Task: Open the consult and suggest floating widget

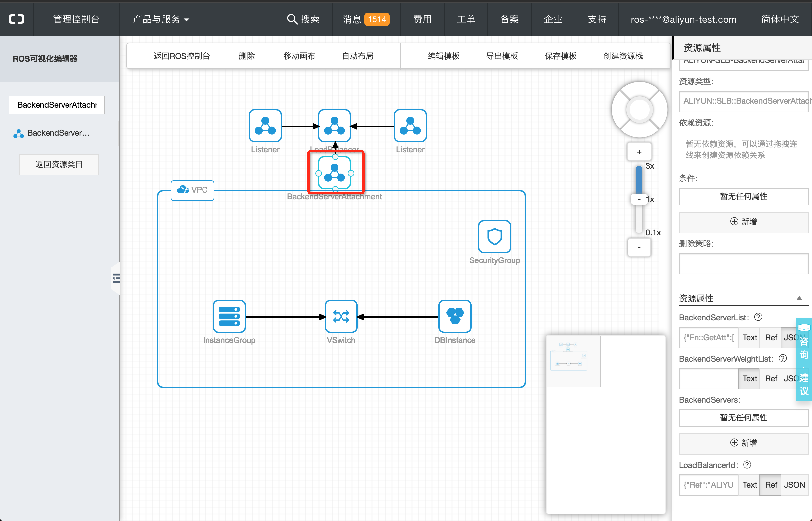Action: tap(804, 360)
